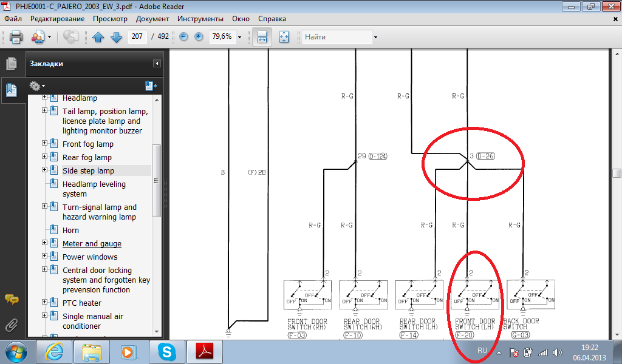Open bookmarks options gear menu

pos(37,86)
